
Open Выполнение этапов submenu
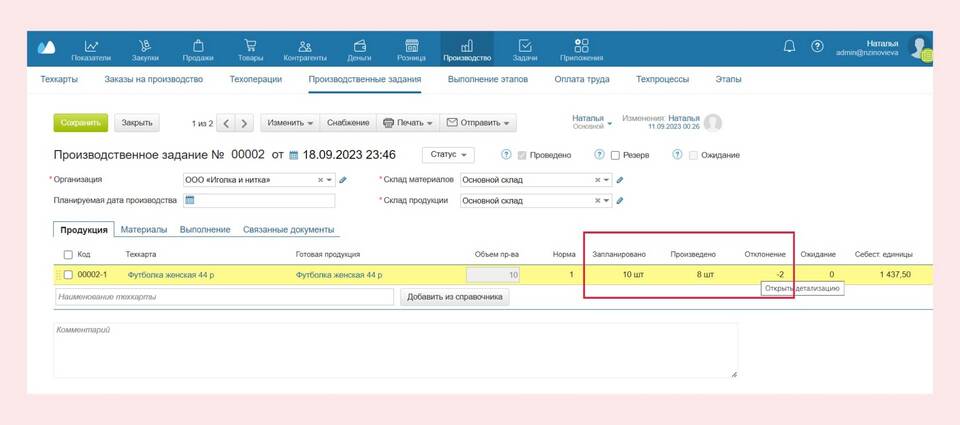pos(488,80)
